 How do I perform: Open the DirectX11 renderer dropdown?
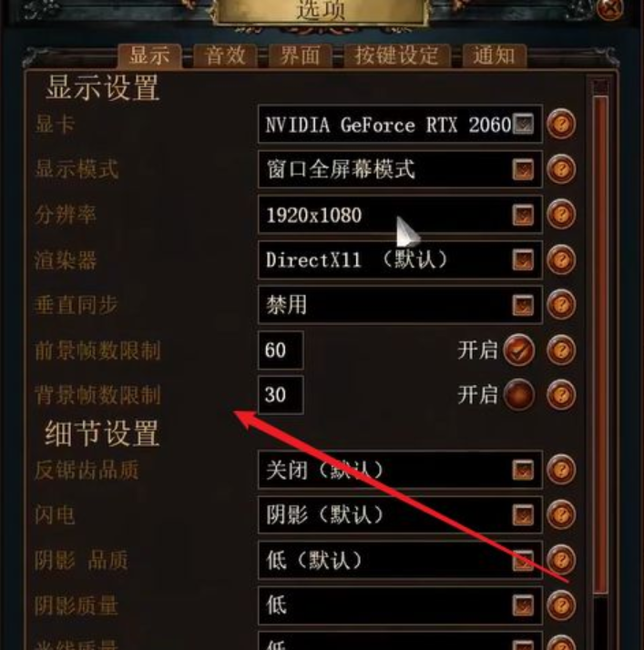(400, 260)
